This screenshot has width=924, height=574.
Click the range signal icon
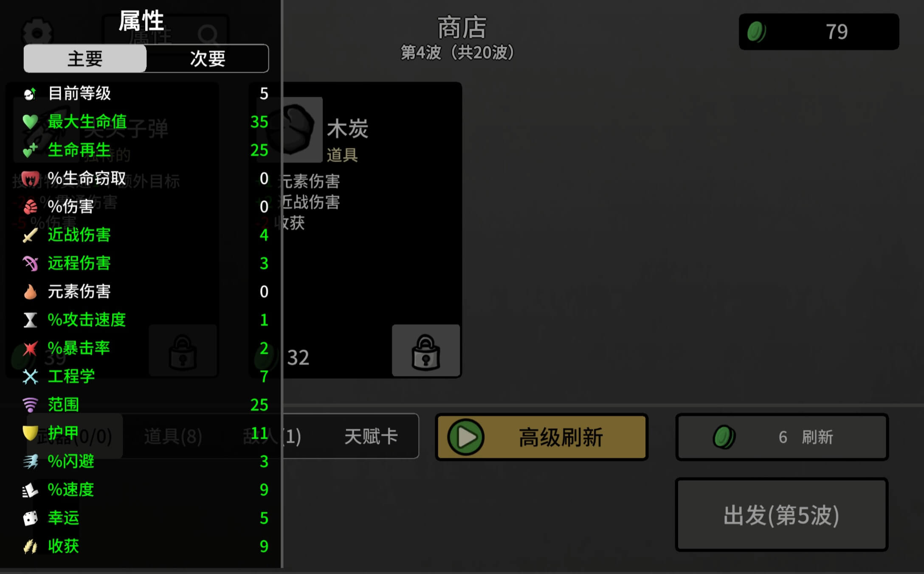(x=30, y=405)
